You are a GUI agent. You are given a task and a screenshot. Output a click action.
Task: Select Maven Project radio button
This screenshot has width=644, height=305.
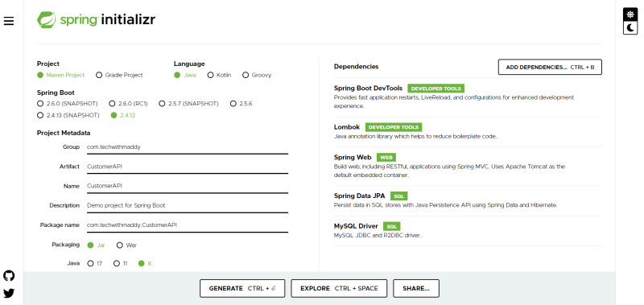coord(61,75)
